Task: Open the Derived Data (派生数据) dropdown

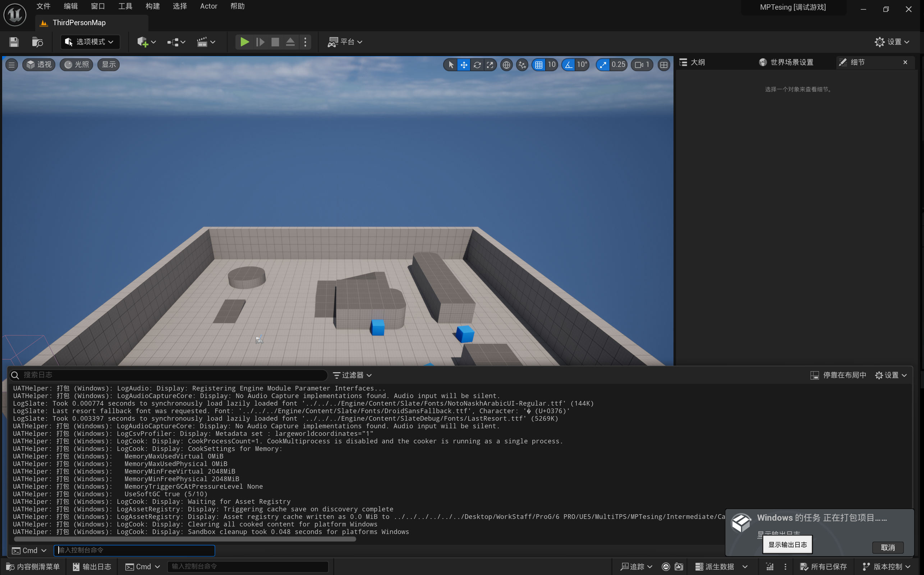Action: 721,567
